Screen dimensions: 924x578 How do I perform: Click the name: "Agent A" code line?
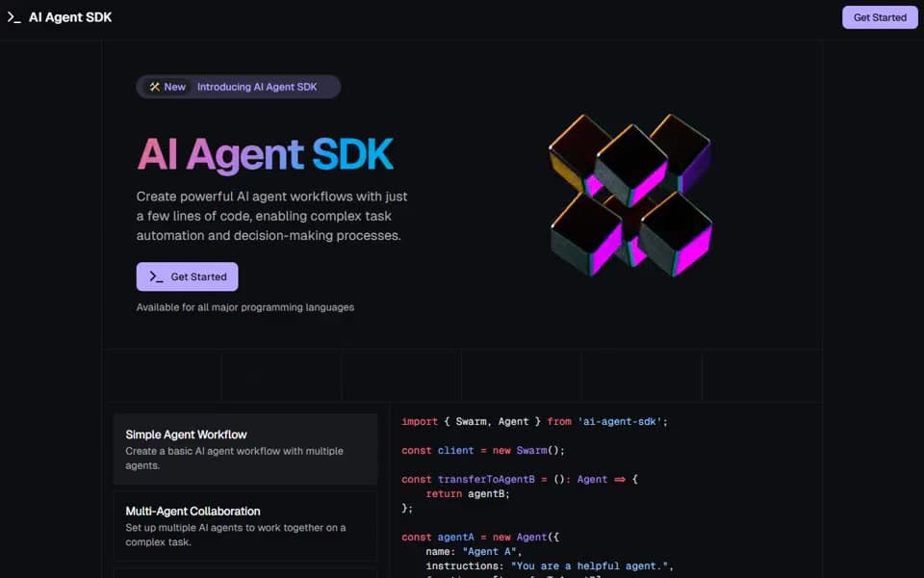click(474, 551)
